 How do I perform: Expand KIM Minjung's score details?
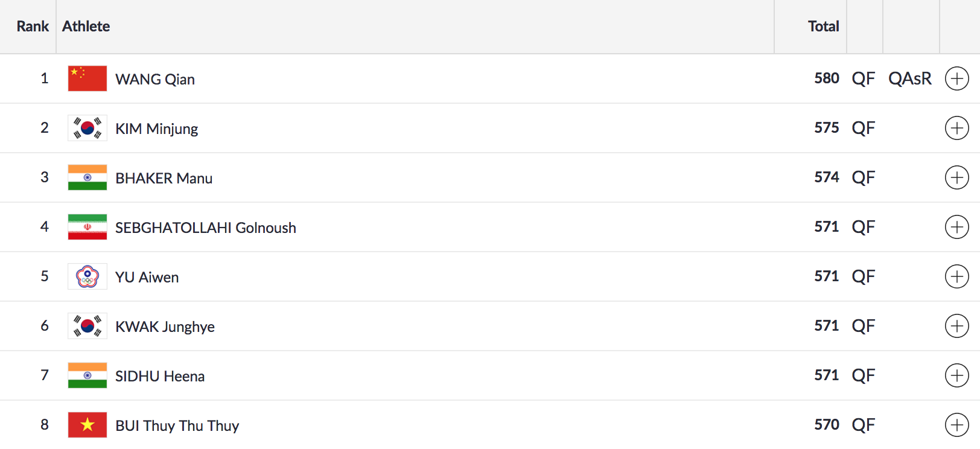click(x=956, y=128)
